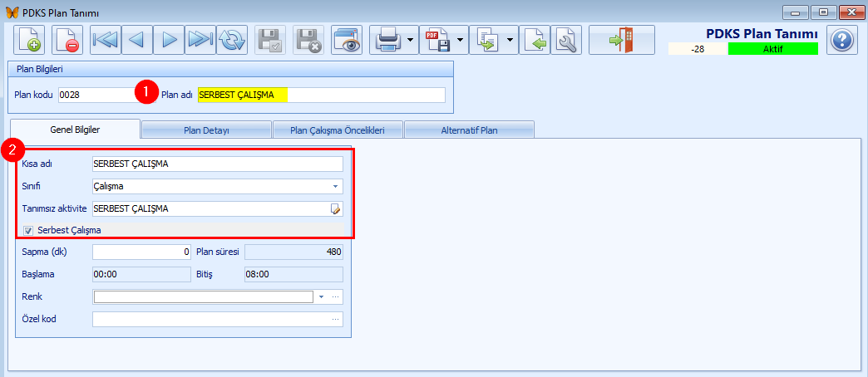Click the new record icon
Viewport: 868px width, 377px height.
click(30, 40)
